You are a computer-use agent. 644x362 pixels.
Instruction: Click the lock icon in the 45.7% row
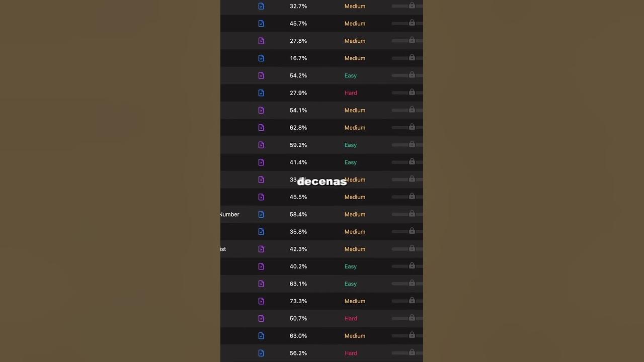(412, 23)
